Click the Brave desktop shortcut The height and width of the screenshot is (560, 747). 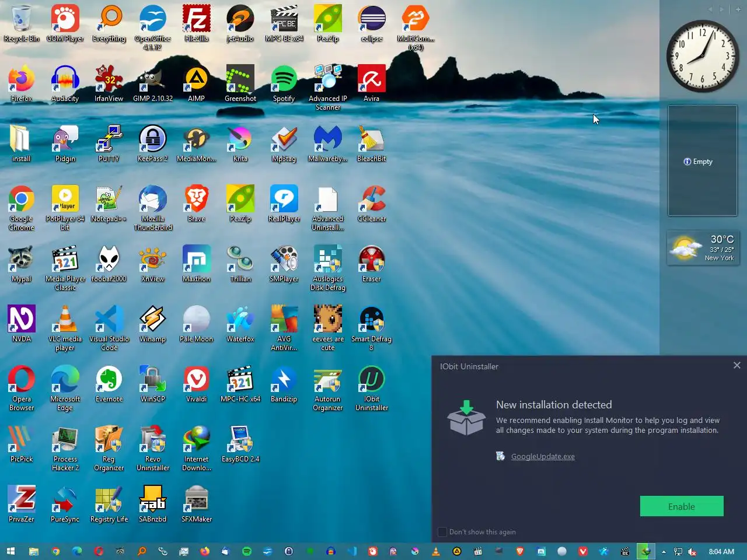click(x=197, y=204)
